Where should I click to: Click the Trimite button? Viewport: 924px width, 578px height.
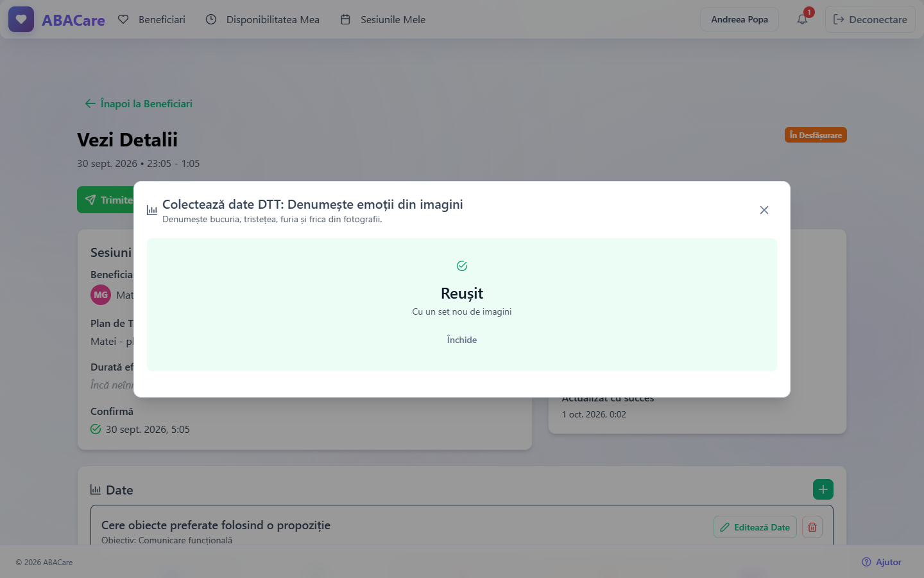(106, 200)
